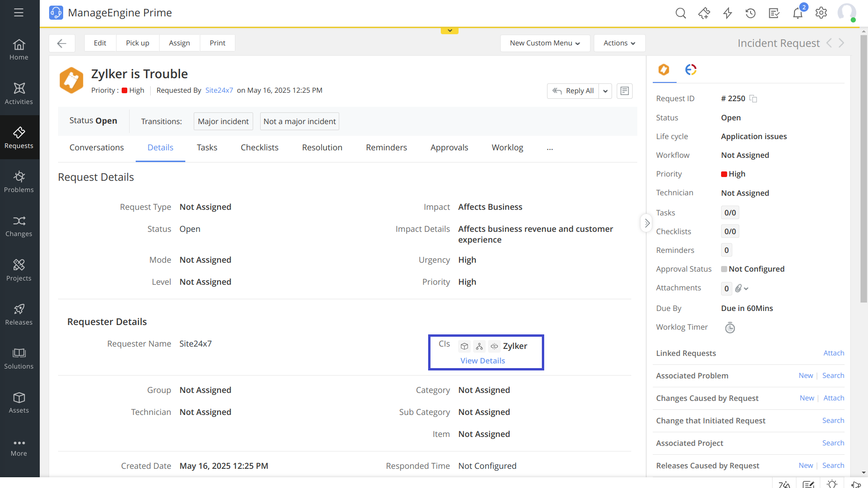Expand the yellow header collapse chevron
Screen dimensions: 868x488
449,31
